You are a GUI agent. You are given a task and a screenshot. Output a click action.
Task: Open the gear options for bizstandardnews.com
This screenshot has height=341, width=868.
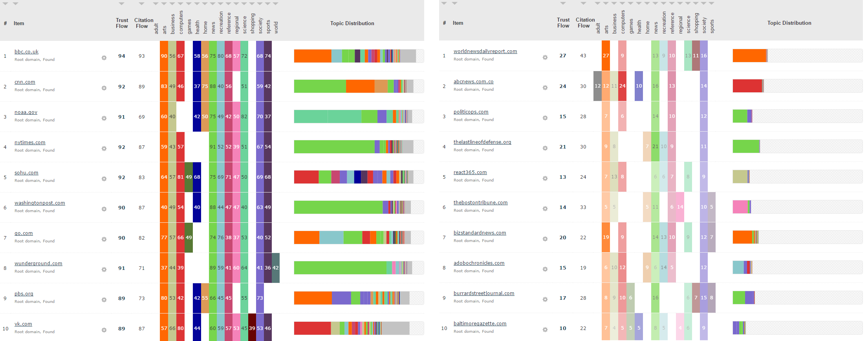(x=545, y=239)
